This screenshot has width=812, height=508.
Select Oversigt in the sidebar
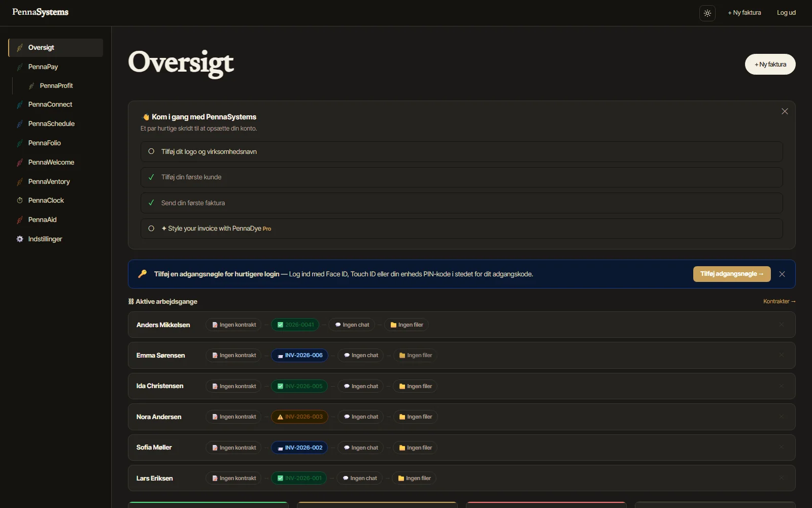point(56,48)
